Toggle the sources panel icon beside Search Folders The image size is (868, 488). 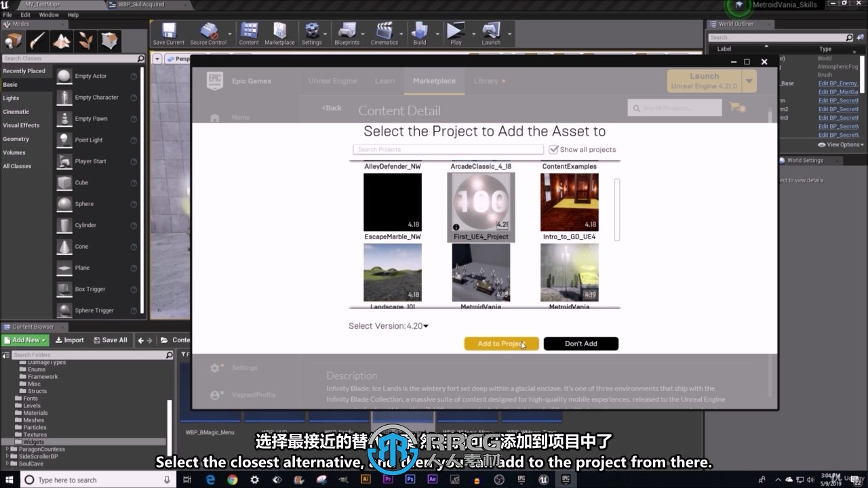tap(6, 354)
